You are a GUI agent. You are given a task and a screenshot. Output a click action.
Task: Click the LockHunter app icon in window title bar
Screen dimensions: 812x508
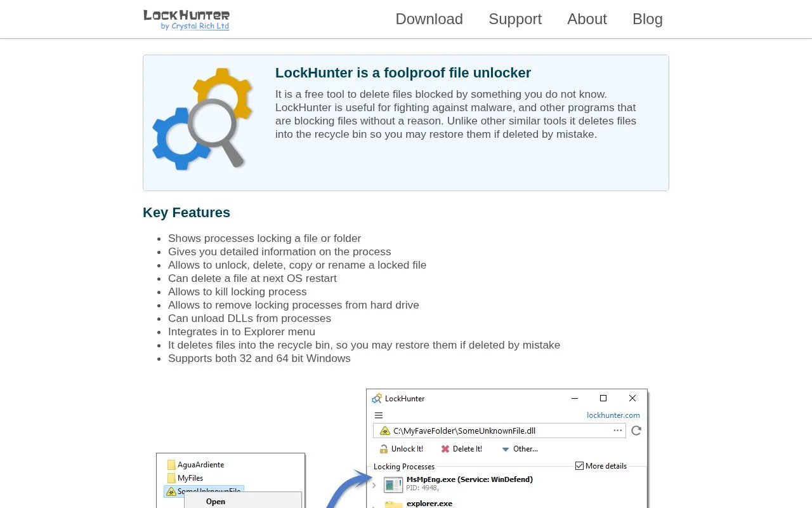[x=377, y=399]
